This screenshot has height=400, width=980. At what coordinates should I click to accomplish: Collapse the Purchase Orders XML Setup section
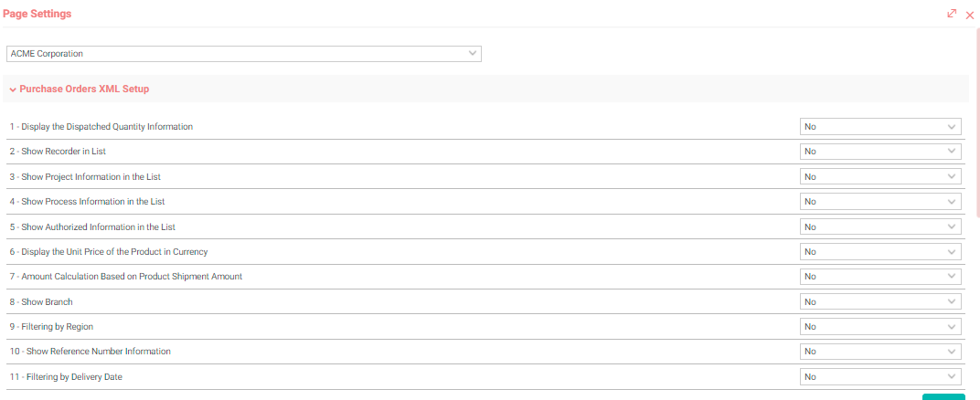pos(13,89)
